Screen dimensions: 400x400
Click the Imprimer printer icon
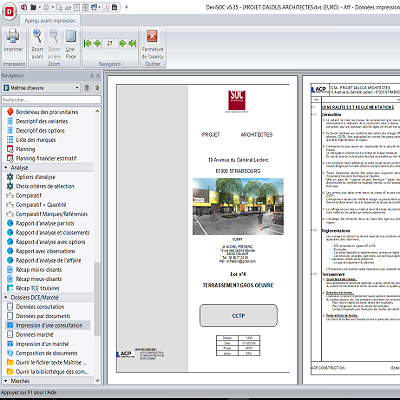[13, 36]
